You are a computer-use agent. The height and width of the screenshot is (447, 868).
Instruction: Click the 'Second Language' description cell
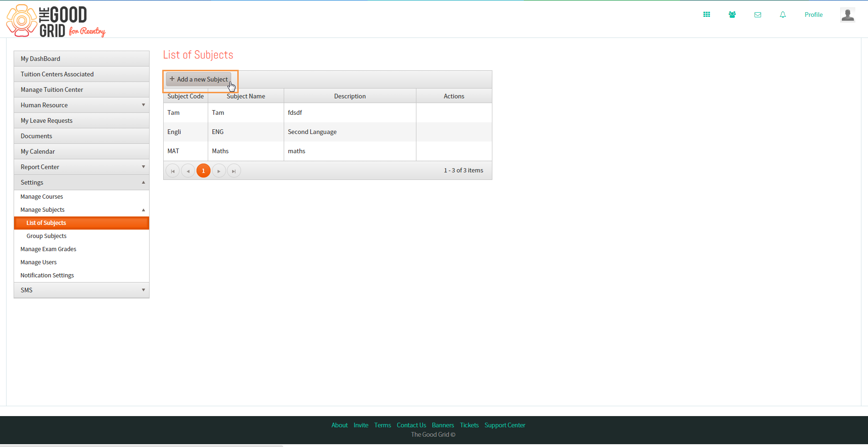(350, 132)
